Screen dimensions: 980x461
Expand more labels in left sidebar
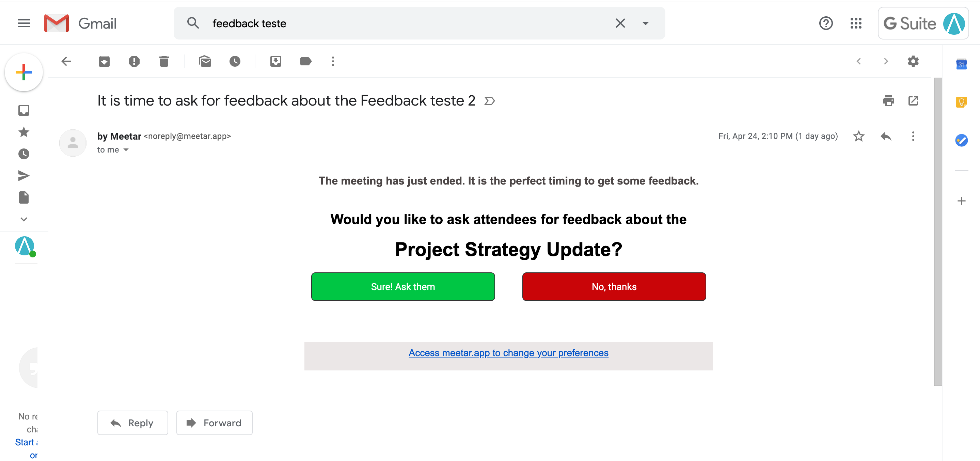[23, 219]
